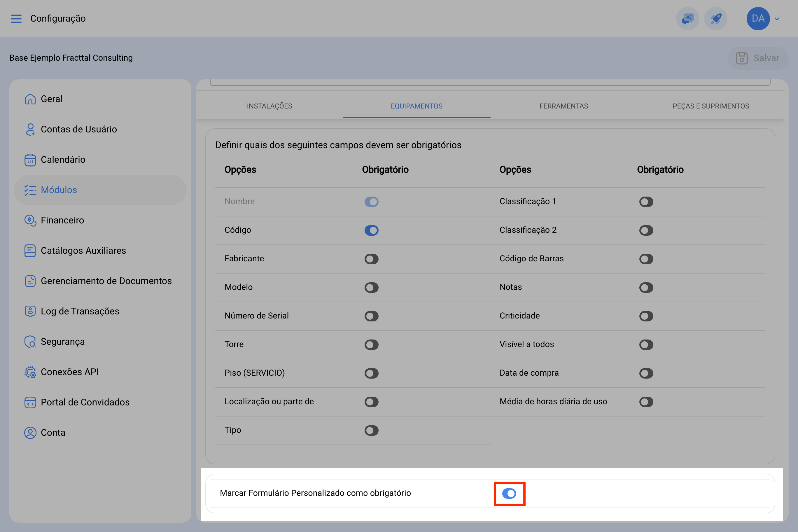This screenshot has height=532, width=798.
Task: Enable Média de horas diária switch
Action: 646,402
